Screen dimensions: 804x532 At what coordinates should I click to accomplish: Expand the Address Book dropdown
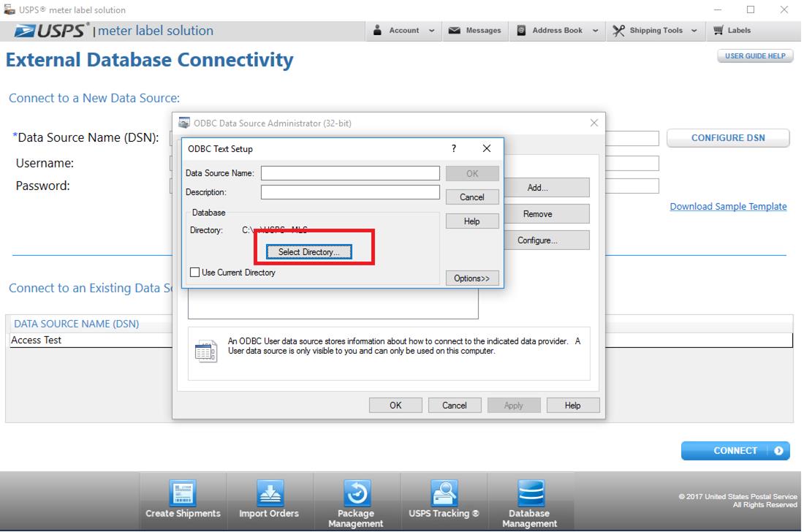pos(595,31)
